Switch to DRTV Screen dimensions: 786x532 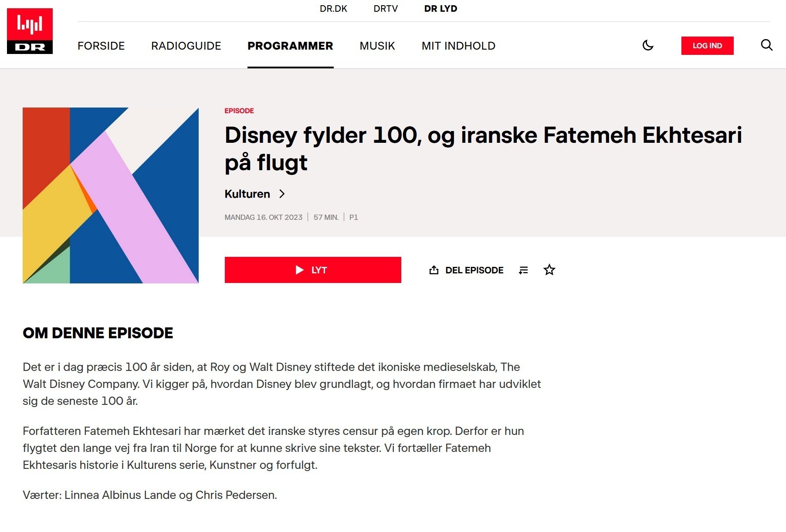pyautogui.click(x=386, y=9)
